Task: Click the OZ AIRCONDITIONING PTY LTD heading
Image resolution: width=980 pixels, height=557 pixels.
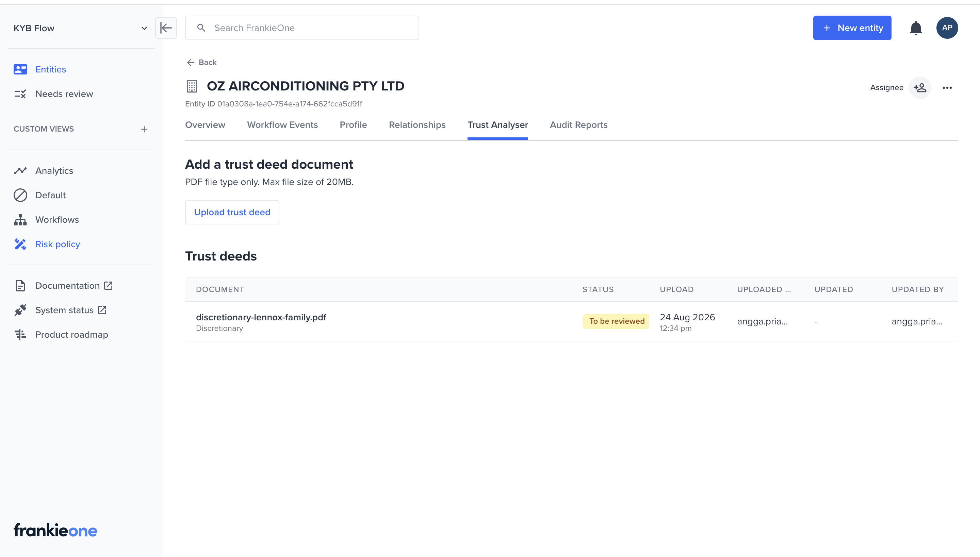Action: point(306,86)
